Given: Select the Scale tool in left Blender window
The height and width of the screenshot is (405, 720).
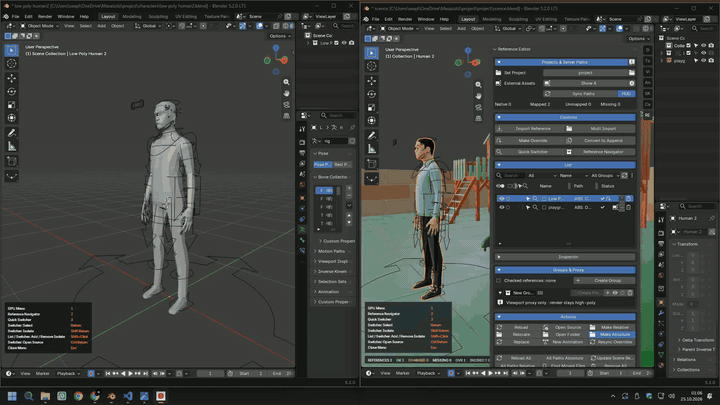Looking at the screenshot, I should point(11,105).
